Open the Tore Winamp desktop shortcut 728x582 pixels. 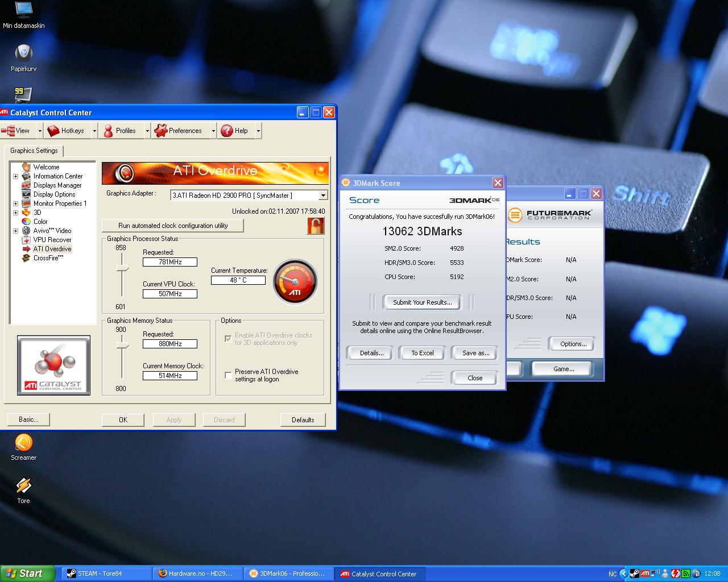(x=23, y=490)
